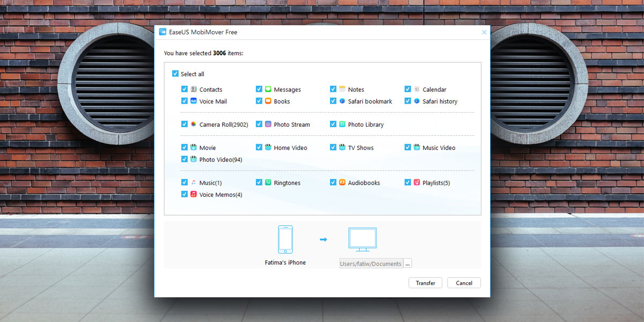Toggle the Audiobooks checkbox
This screenshot has height=322, width=644.
(333, 182)
